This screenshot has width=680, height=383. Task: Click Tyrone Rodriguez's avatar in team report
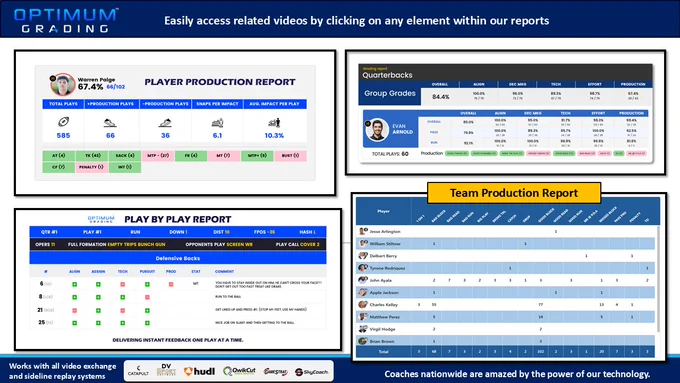pos(363,268)
